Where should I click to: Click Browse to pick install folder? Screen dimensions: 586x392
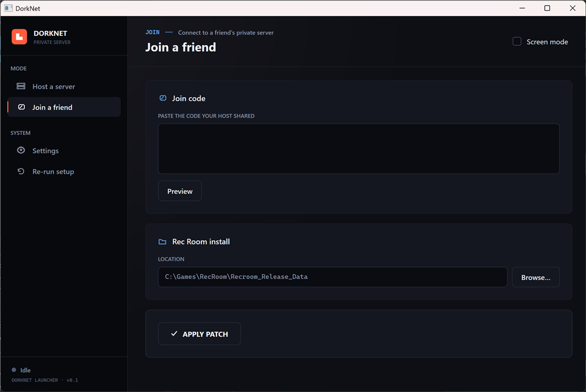[536, 277]
